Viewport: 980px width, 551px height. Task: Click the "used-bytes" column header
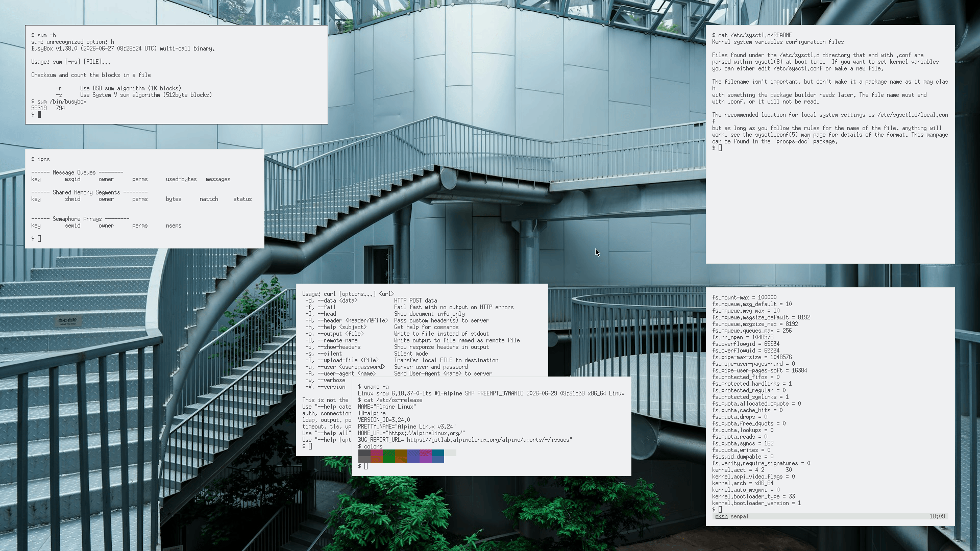click(181, 179)
